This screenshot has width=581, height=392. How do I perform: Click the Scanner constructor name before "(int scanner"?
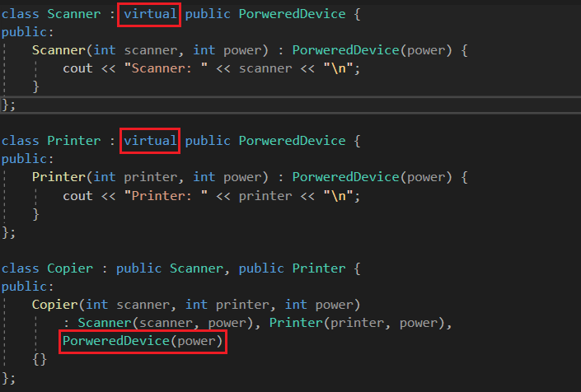point(59,50)
